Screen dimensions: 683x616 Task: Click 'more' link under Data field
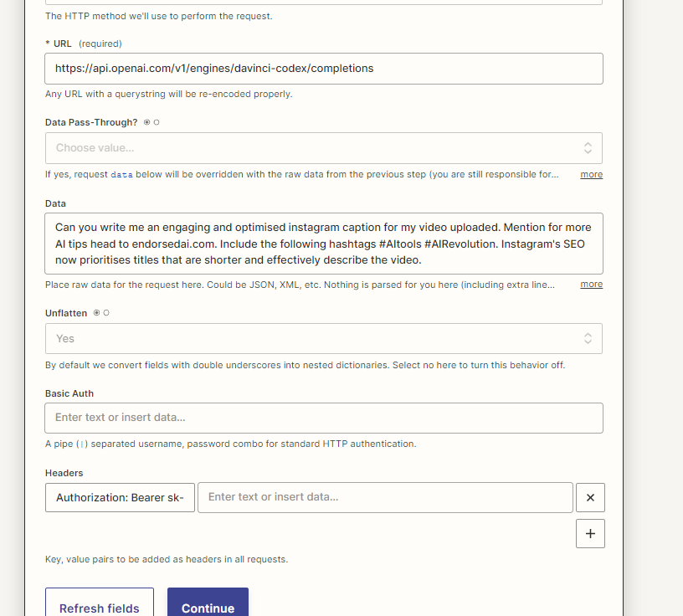591,284
